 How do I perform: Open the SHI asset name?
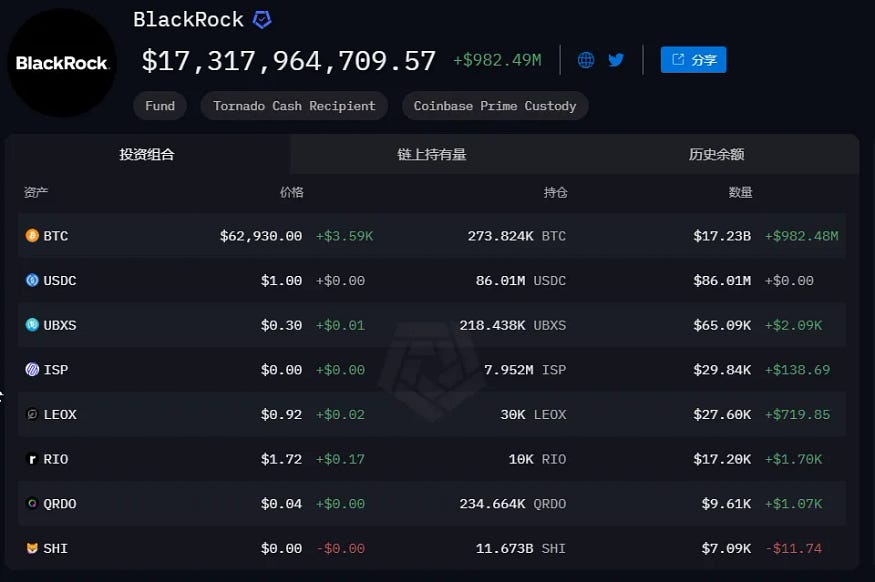tap(56, 549)
